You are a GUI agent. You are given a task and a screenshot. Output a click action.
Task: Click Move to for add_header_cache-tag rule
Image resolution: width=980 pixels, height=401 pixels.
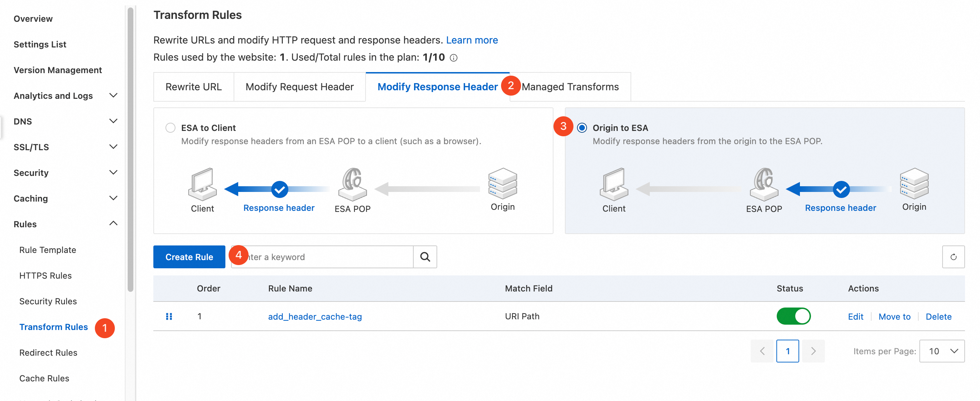point(894,316)
